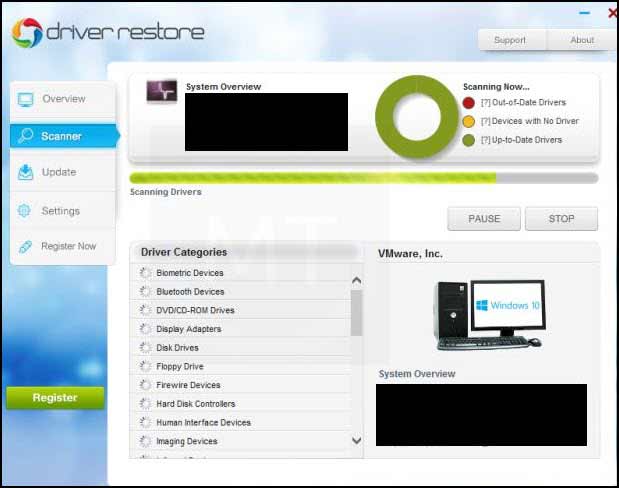This screenshot has height=488, width=619.
Task: Click the category list scroll down arrow
Action: [x=356, y=440]
